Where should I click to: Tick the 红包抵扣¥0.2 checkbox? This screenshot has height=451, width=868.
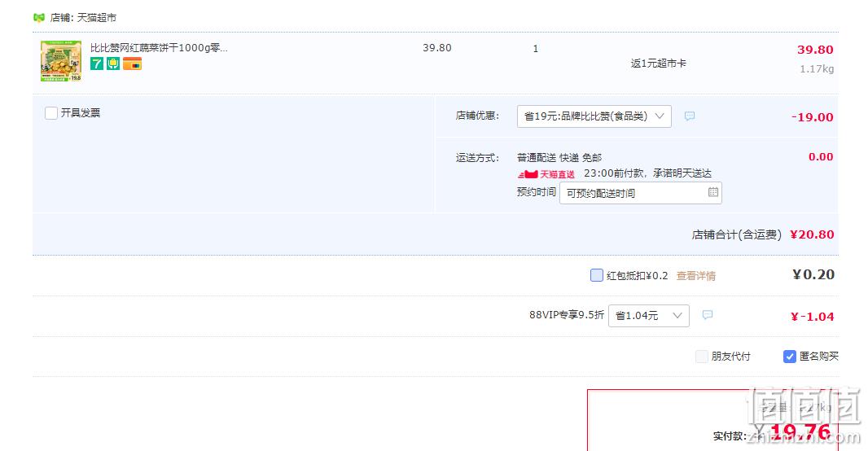click(596, 275)
